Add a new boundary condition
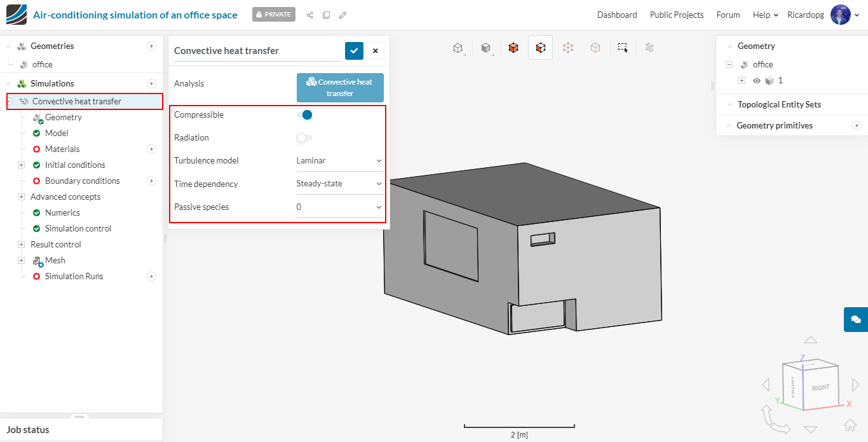Viewport: 868px width, 442px height. point(151,181)
